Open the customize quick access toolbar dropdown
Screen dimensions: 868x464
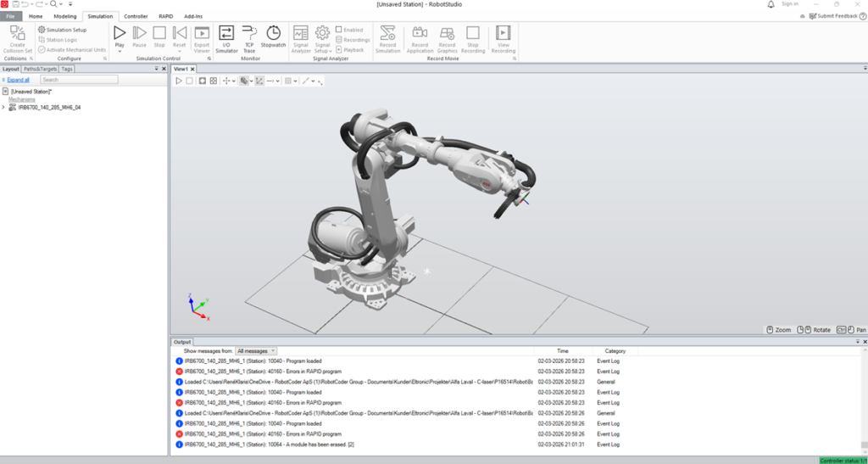point(70,4)
